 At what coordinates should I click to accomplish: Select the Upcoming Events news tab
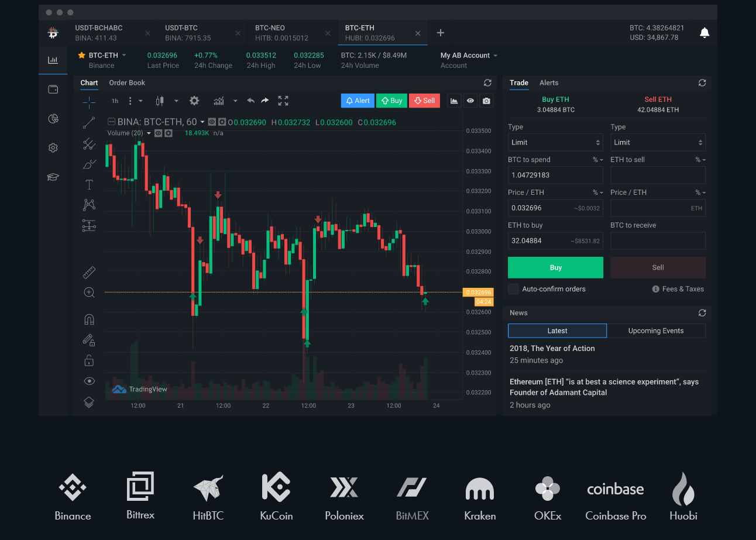tap(656, 331)
